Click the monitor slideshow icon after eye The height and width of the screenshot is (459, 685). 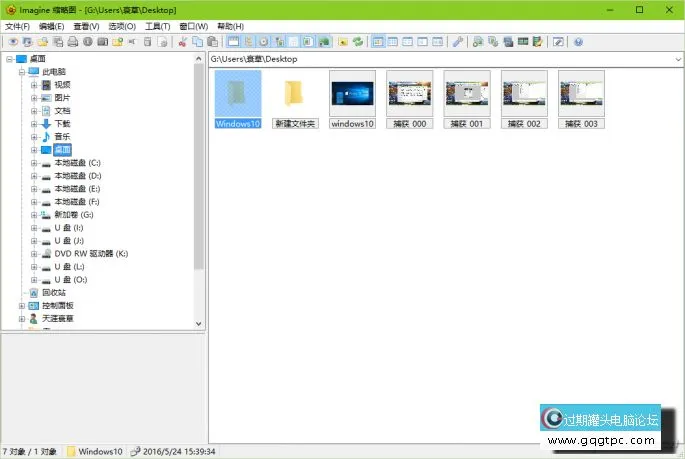click(x=28, y=42)
